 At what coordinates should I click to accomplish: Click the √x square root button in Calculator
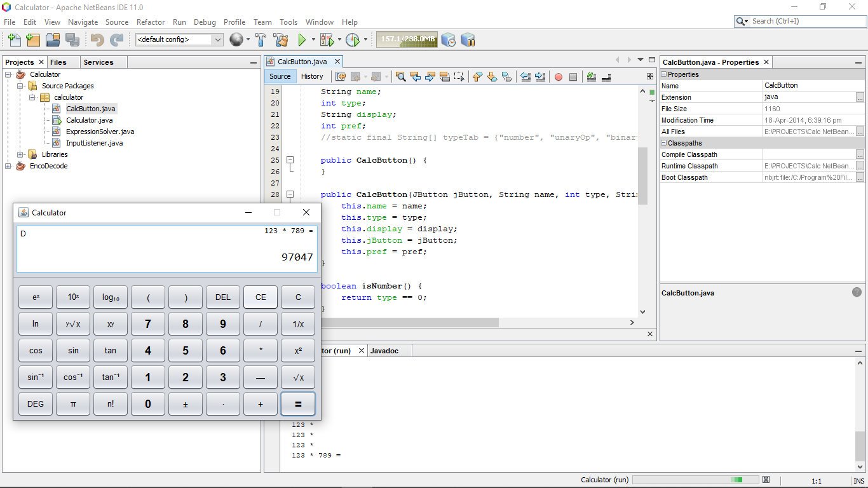(298, 377)
